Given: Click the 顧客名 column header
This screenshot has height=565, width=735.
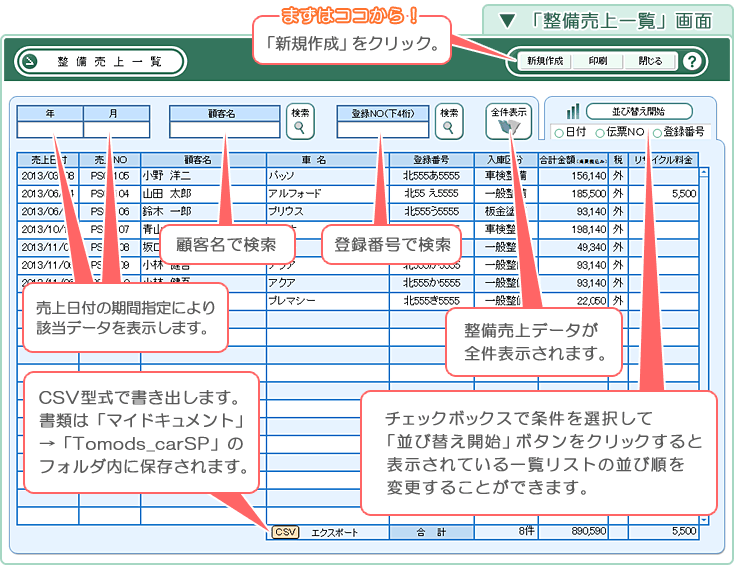Looking at the screenshot, I should [x=203, y=160].
